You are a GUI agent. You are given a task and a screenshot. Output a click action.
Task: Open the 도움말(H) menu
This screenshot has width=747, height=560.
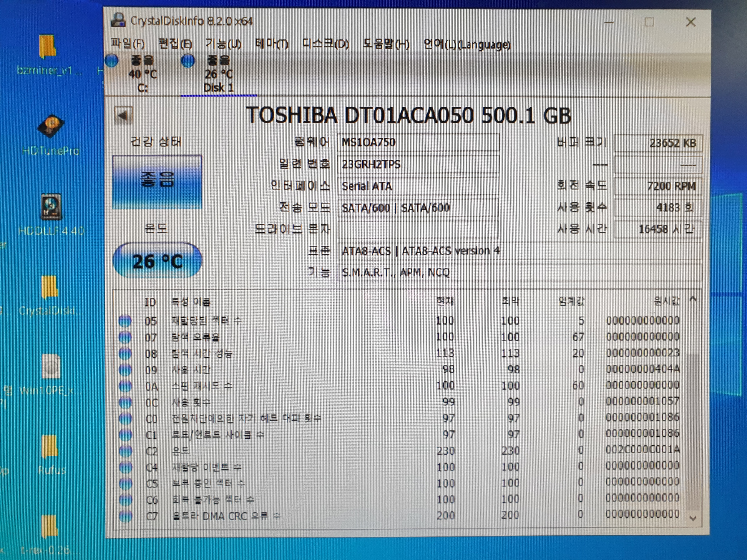[x=386, y=44]
